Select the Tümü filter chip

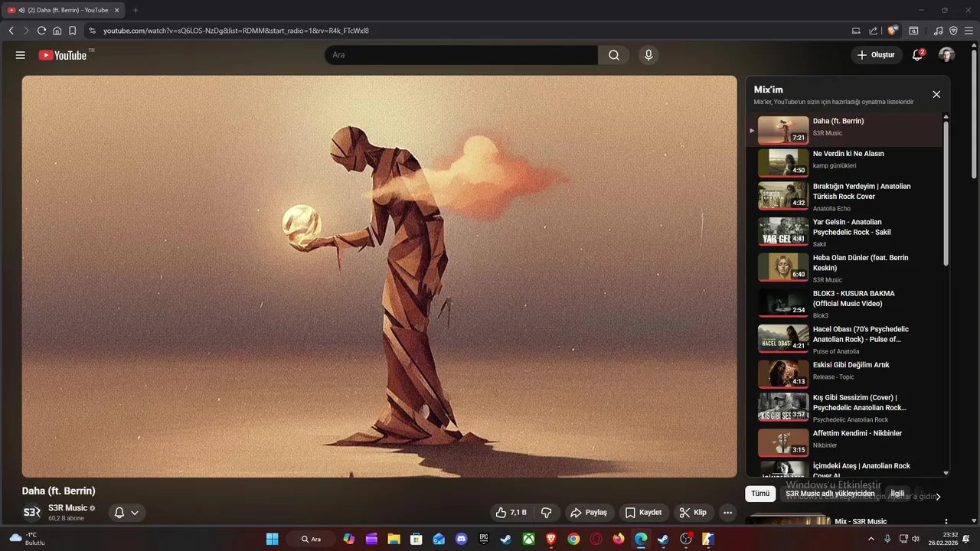pos(760,494)
